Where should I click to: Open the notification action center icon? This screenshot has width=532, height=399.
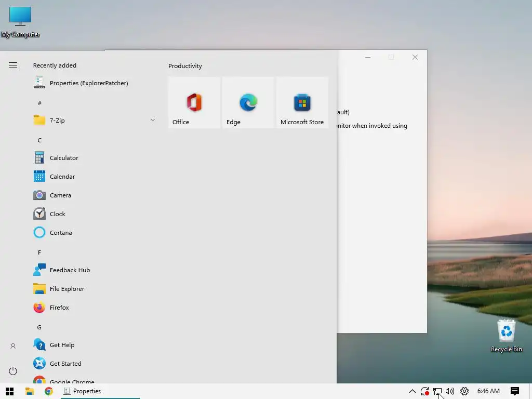pyautogui.click(x=514, y=391)
